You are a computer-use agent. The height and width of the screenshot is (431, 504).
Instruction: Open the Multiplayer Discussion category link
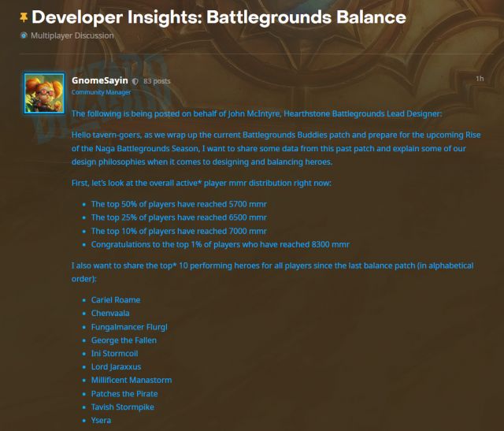pos(72,35)
